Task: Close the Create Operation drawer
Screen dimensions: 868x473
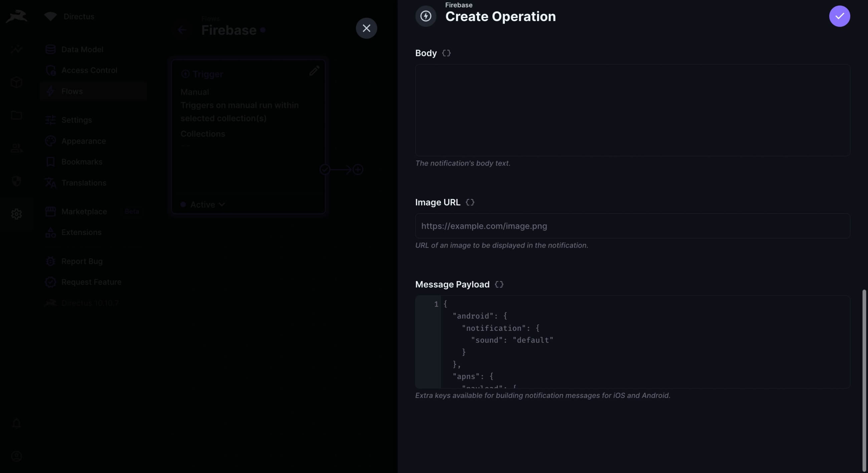Action: tap(366, 28)
